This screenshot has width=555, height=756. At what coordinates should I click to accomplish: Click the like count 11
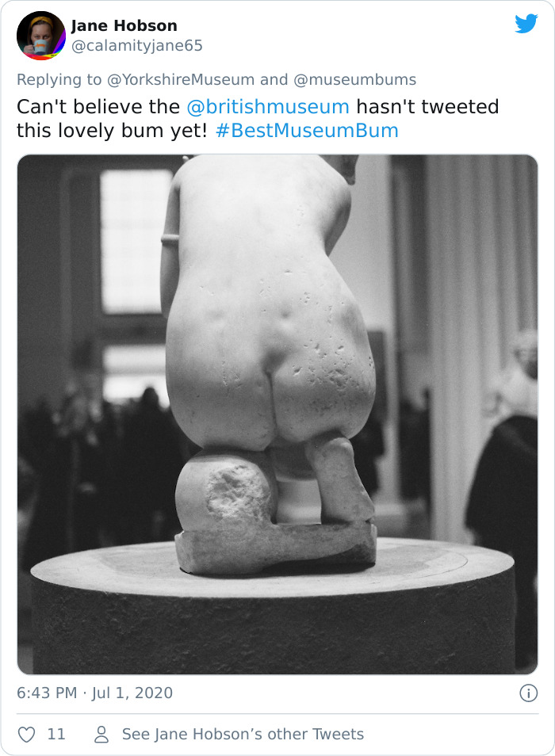point(56,735)
